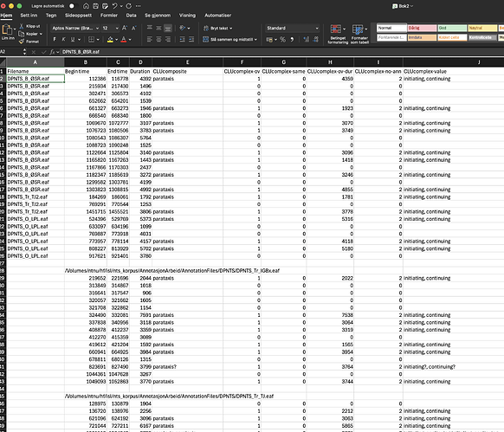Click the center align text icon
Screen dimensions: 504x432
pos(158,40)
